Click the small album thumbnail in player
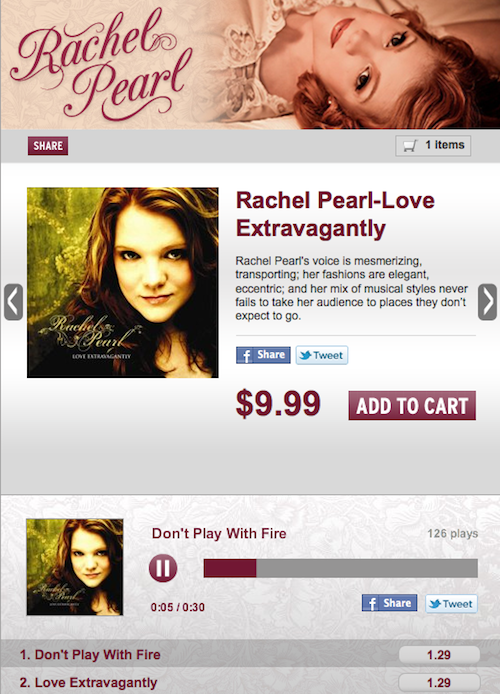 (75, 567)
